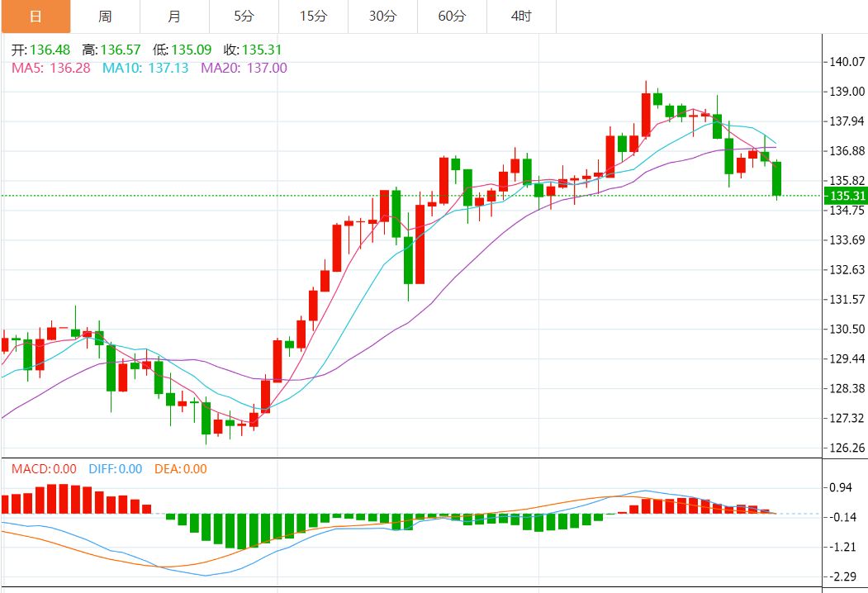Click the -1.21 MACD axis label
The width and height of the screenshot is (868, 593).
point(842,547)
